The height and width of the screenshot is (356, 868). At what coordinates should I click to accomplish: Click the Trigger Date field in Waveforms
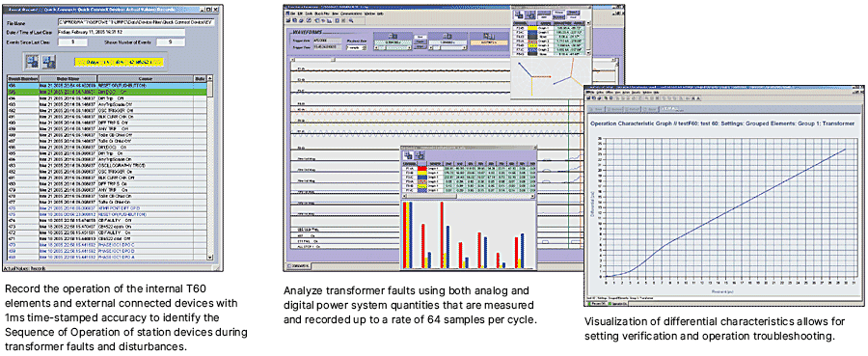tap(327, 41)
